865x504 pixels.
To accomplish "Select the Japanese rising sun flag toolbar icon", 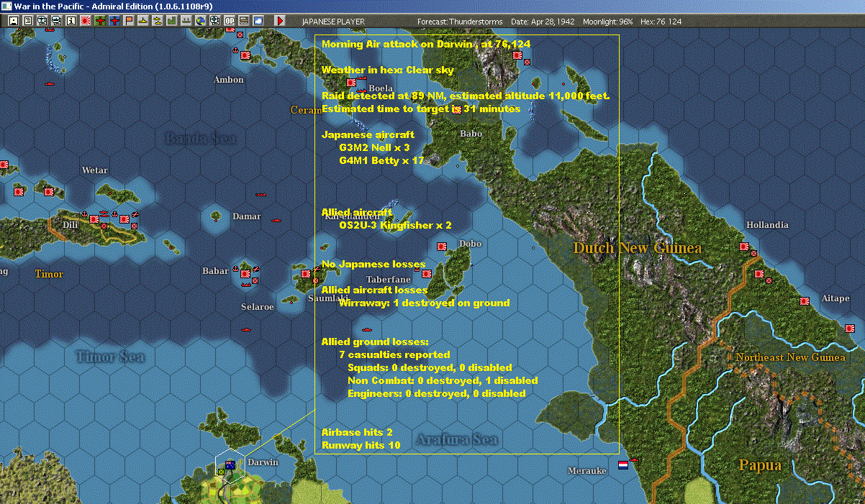I will point(86,21).
